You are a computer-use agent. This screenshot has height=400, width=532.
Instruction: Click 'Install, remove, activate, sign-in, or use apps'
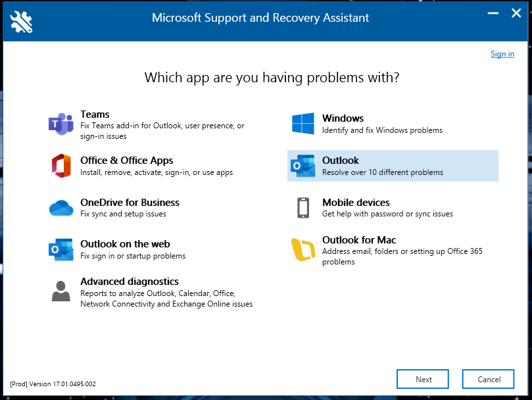[x=157, y=172]
